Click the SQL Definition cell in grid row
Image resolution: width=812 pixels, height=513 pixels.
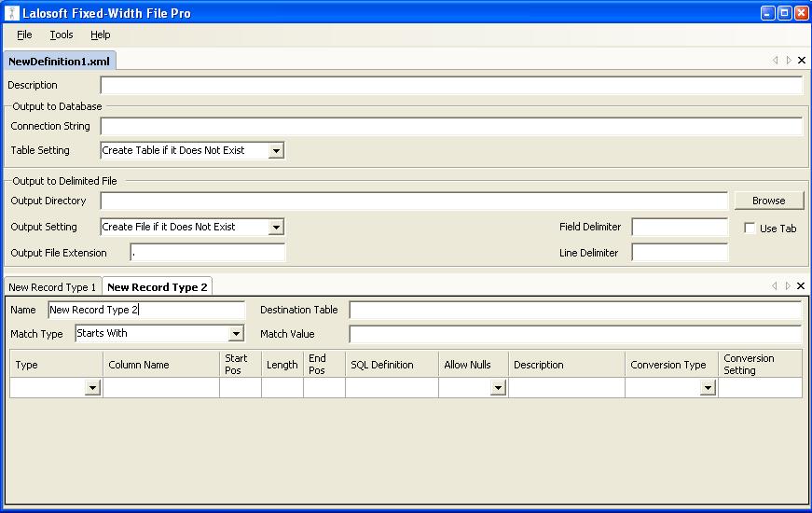392,388
